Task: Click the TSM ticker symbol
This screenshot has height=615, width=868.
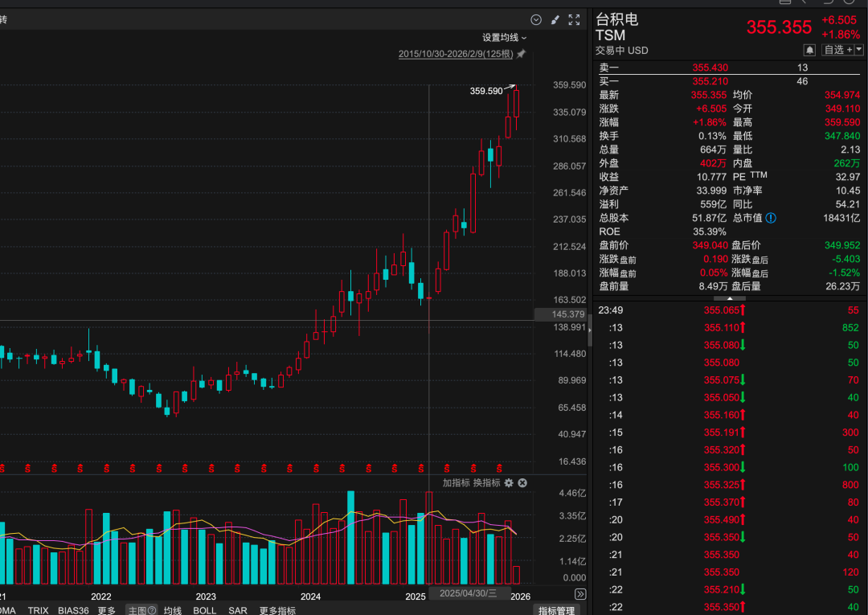Action: (610, 35)
